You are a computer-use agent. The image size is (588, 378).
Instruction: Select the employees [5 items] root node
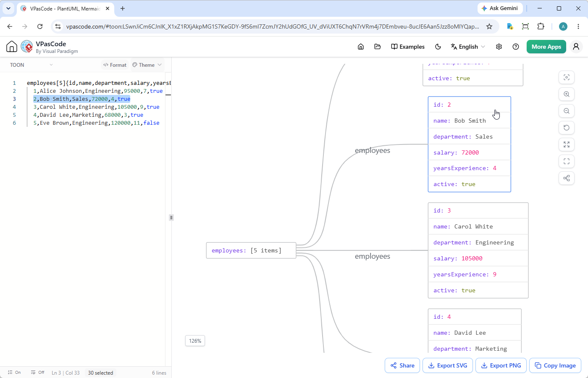[251, 250]
